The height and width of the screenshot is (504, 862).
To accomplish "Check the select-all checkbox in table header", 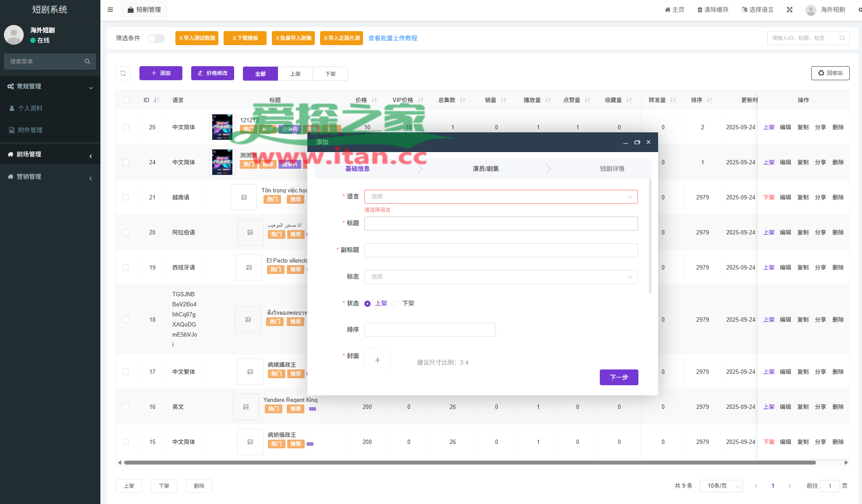I will coord(127,100).
